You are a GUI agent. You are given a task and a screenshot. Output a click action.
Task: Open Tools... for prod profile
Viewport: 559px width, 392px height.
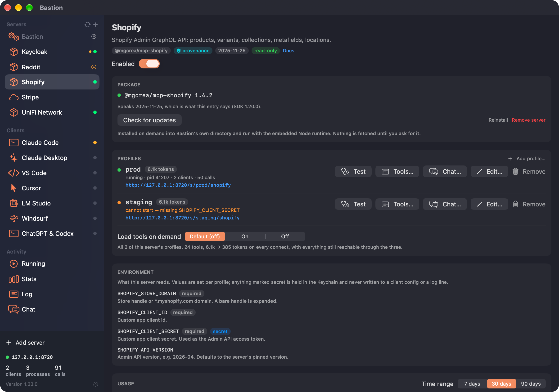click(x=397, y=172)
